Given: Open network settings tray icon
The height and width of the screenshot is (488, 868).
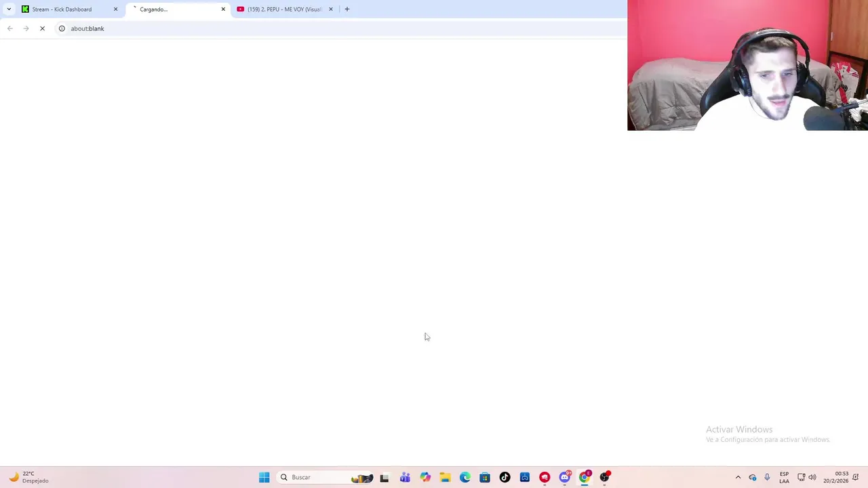Looking at the screenshot, I should coord(801,477).
